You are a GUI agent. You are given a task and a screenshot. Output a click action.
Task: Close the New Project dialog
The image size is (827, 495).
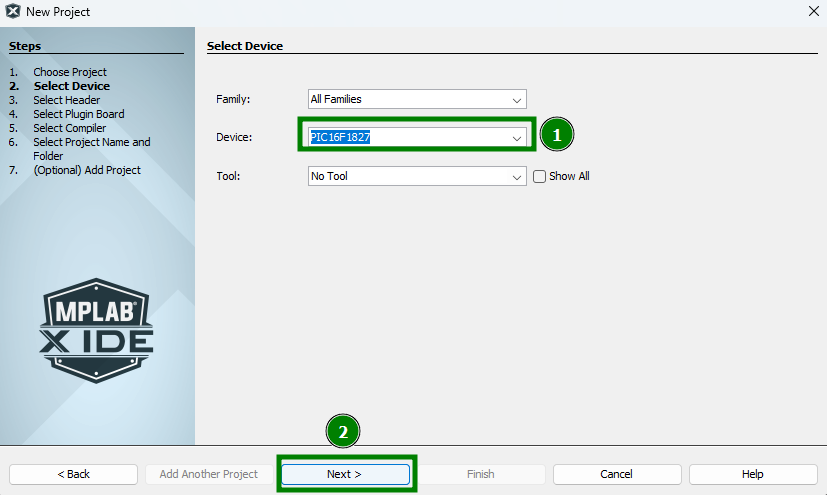[x=813, y=11]
